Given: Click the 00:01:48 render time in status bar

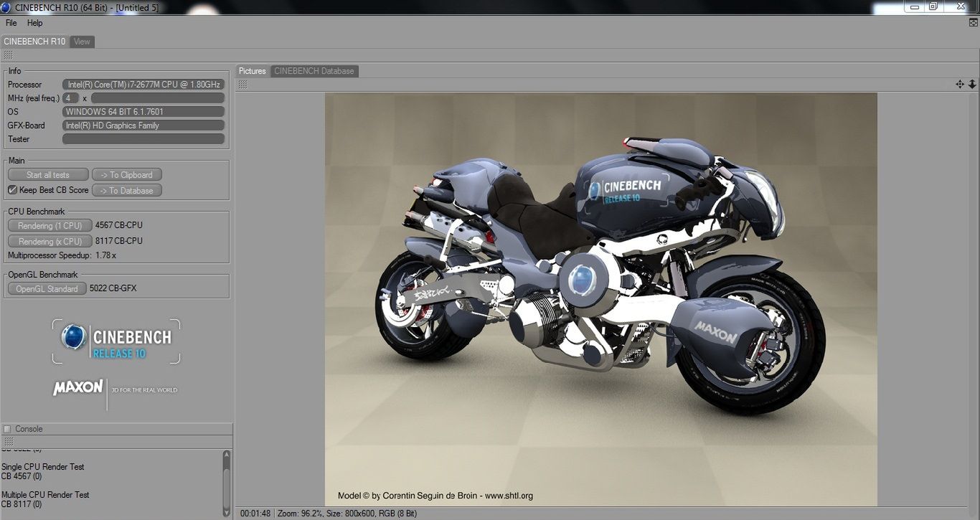Looking at the screenshot, I should point(255,514).
